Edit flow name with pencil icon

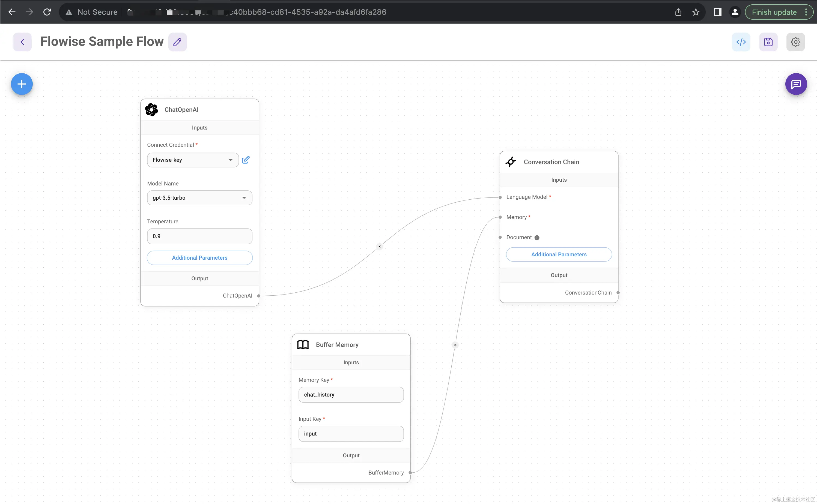point(177,42)
